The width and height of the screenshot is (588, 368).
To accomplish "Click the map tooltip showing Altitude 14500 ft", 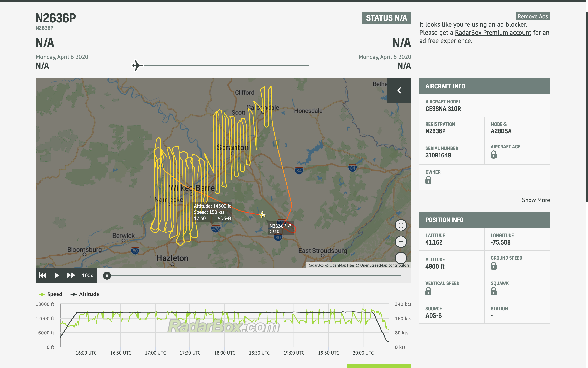I will (212, 212).
